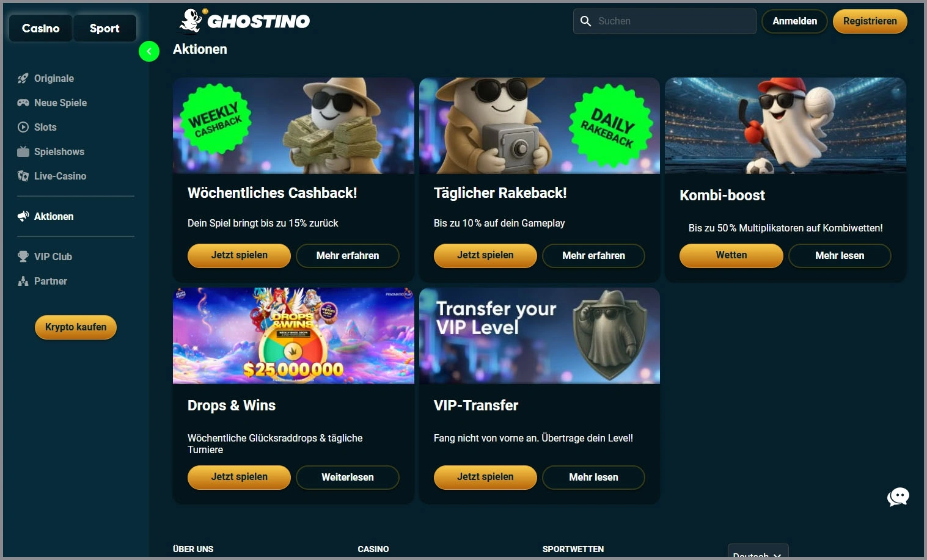Screen dimensions: 927x560
Task: Click Krypto kaufen button
Action: [x=76, y=327]
